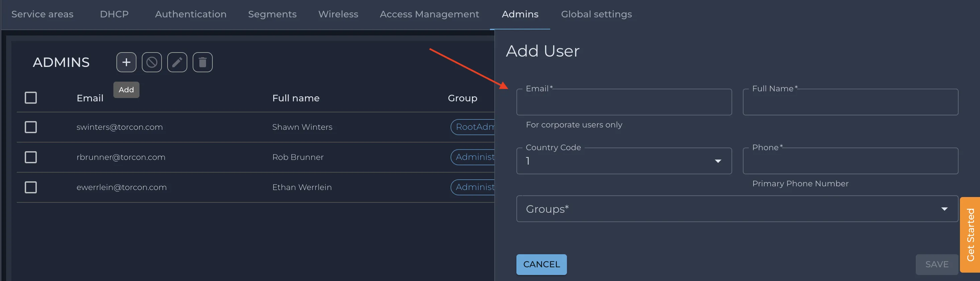Screen dimensions: 980x281
Task: Click the email rbrunner@torcon.com
Action: point(121,157)
